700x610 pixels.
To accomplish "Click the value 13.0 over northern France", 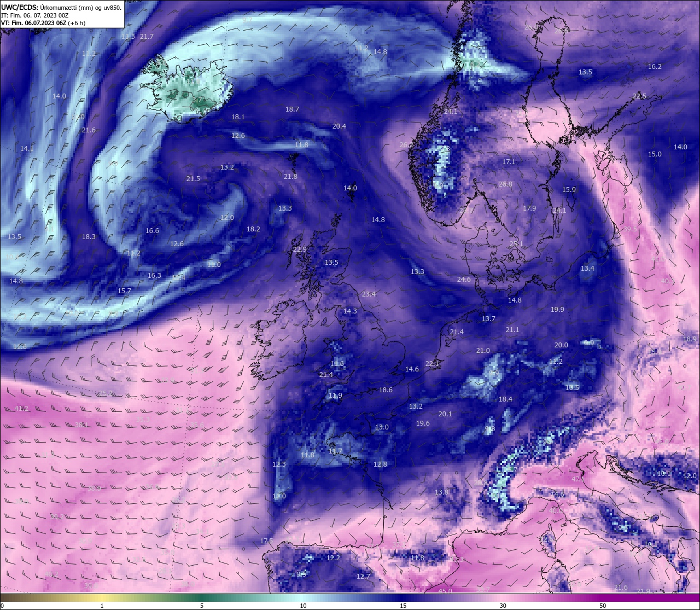I will (x=382, y=427).
